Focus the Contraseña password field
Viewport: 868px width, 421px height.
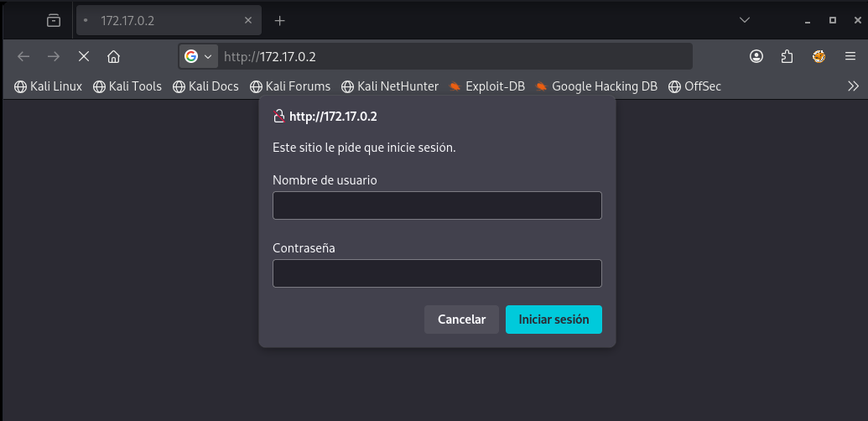click(x=437, y=273)
